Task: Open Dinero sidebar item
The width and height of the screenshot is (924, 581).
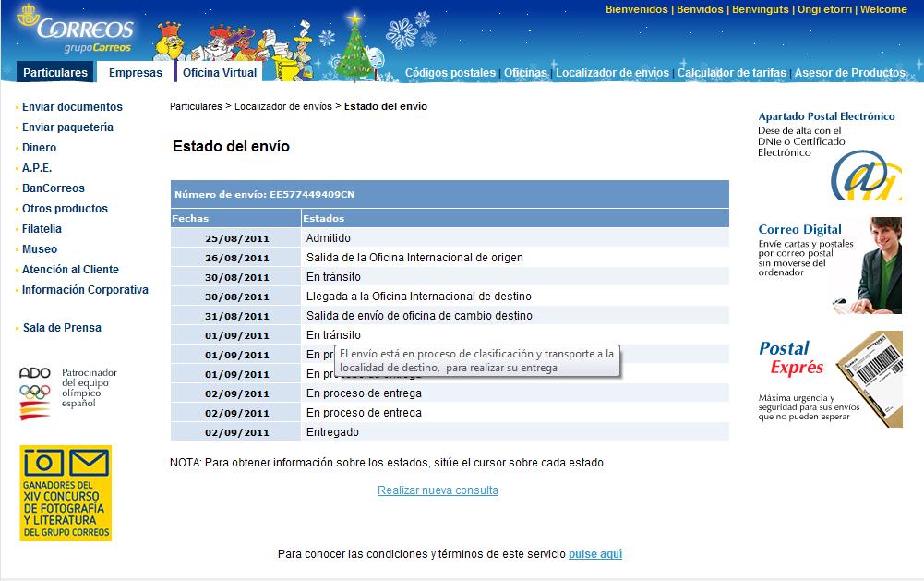Action: pyautogui.click(x=40, y=148)
